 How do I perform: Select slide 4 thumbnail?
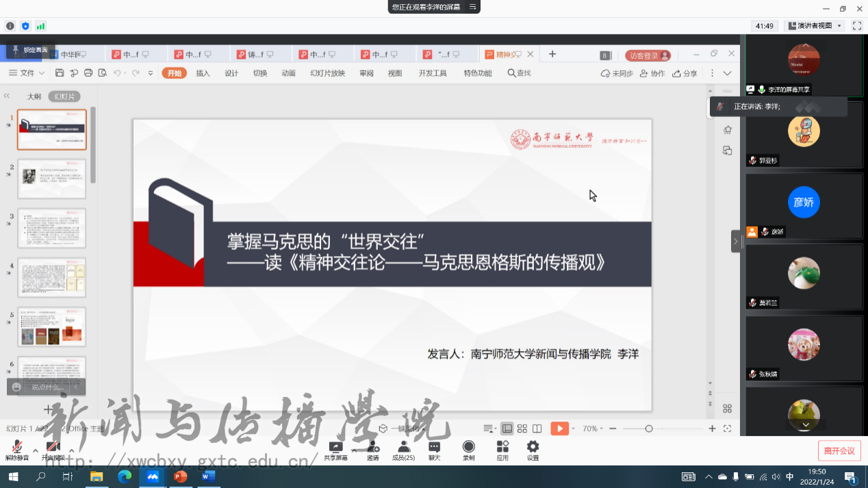[52, 277]
